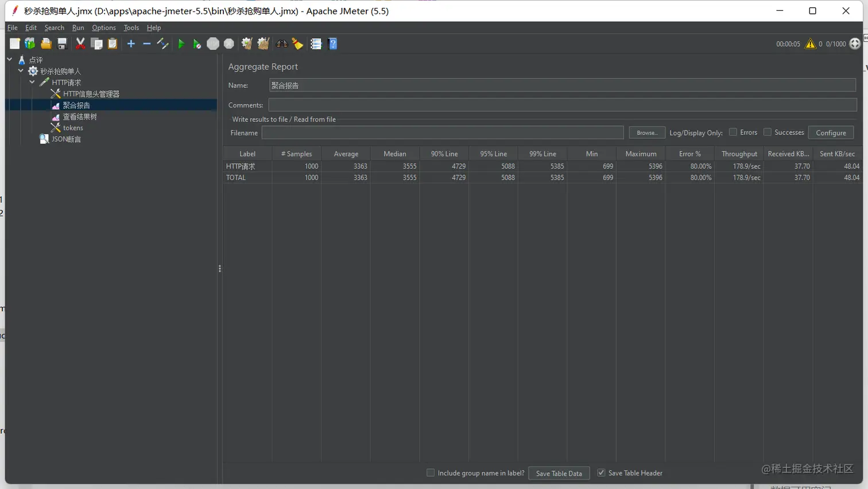Click the Save Table Data button
This screenshot has height=489, width=868.
click(559, 473)
